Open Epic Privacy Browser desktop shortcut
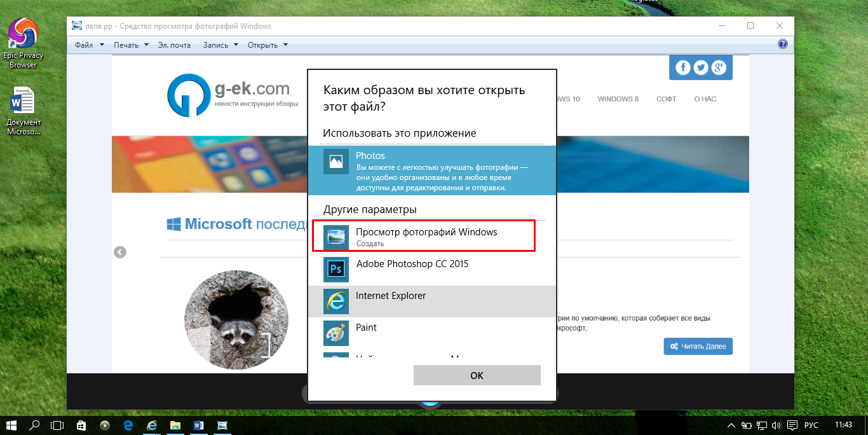This screenshot has width=868, height=435. (x=23, y=43)
